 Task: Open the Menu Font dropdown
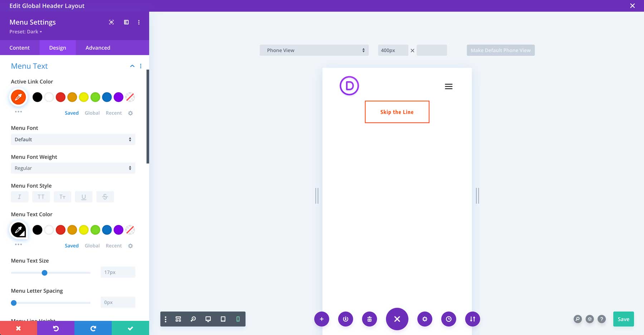[x=73, y=139]
